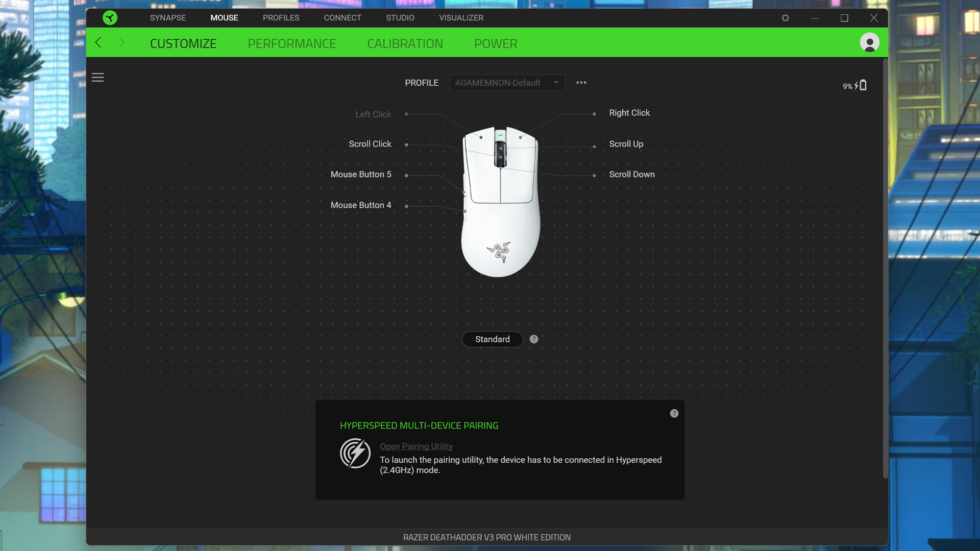The width and height of the screenshot is (980, 551).
Task: Open the CONNECT tab
Action: (342, 18)
